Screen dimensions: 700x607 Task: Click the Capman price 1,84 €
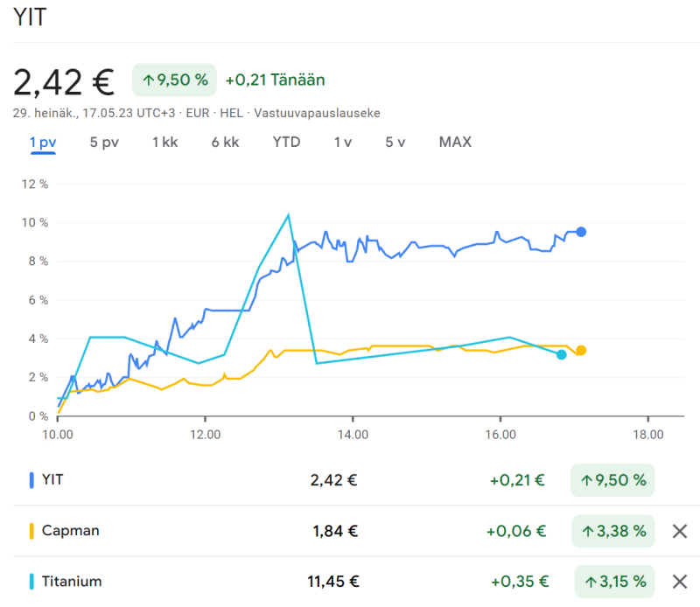(335, 531)
